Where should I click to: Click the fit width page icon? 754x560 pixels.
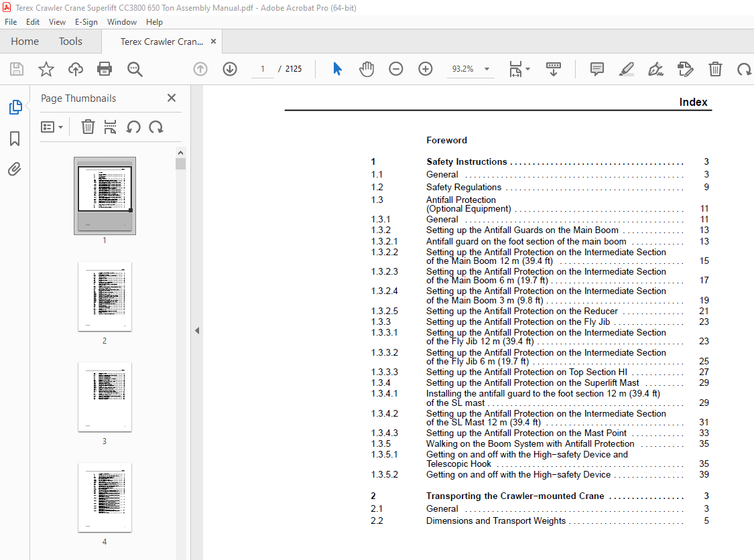[515, 69]
